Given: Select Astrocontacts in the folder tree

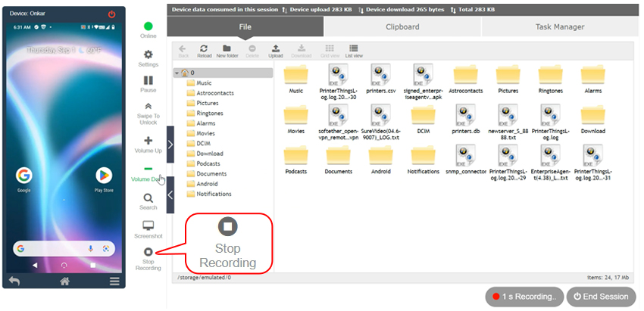Looking at the screenshot, I should point(211,93).
